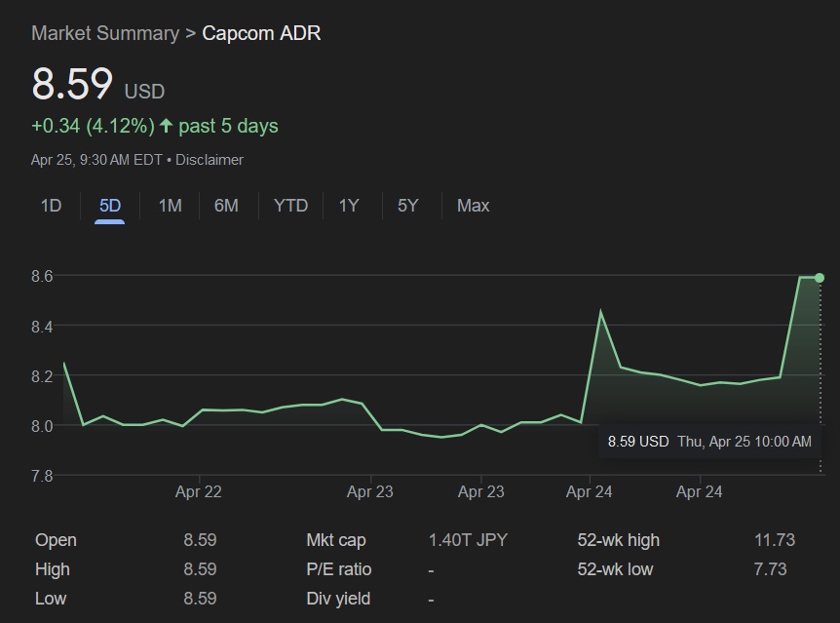Click the Capcom ADR title text
Screen dimensions: 840x623
click(261, 33)
